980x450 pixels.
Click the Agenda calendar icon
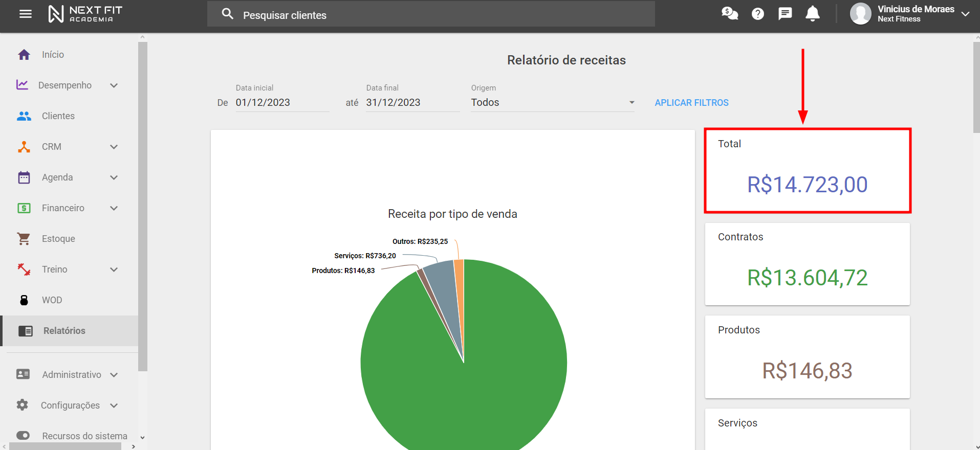pos(24,177)
